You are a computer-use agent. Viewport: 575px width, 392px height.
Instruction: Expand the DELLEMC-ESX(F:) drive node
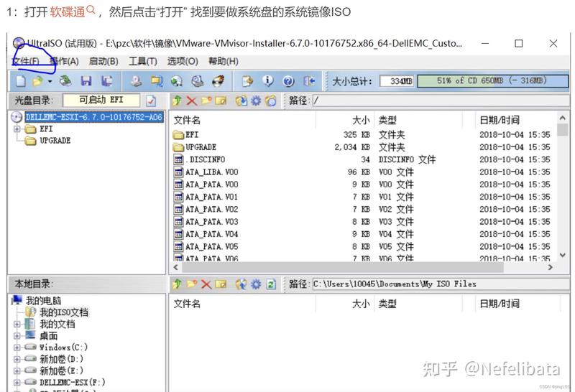click(x=17, y=383)
